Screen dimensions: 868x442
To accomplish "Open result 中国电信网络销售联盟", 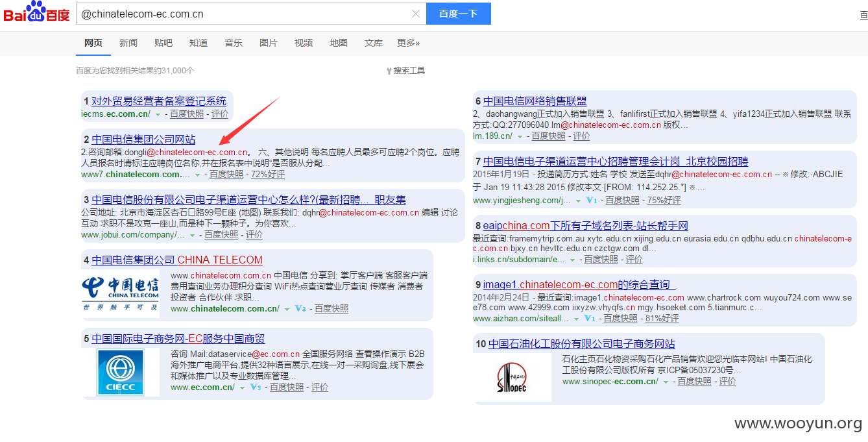I will click(535, 101).
